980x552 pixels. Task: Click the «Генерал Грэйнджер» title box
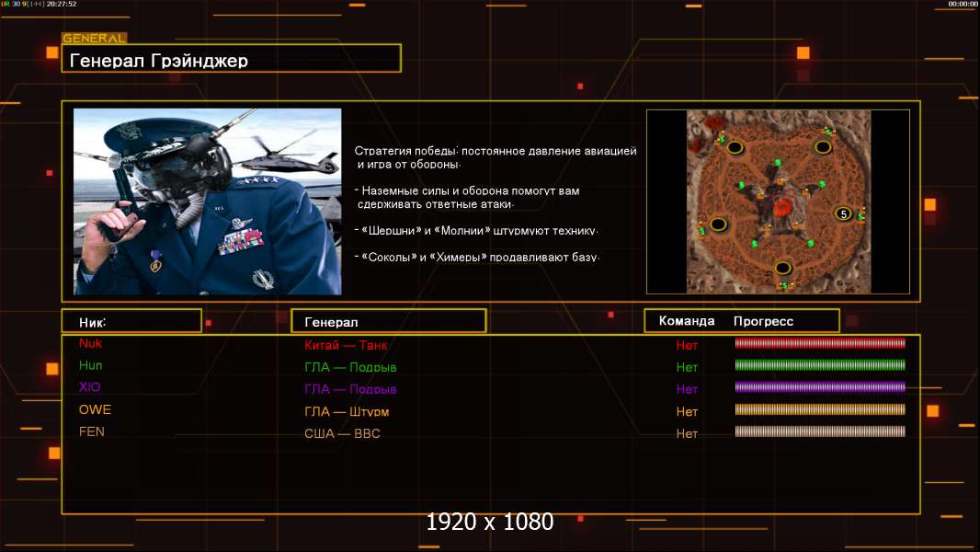tap(231, 61)
